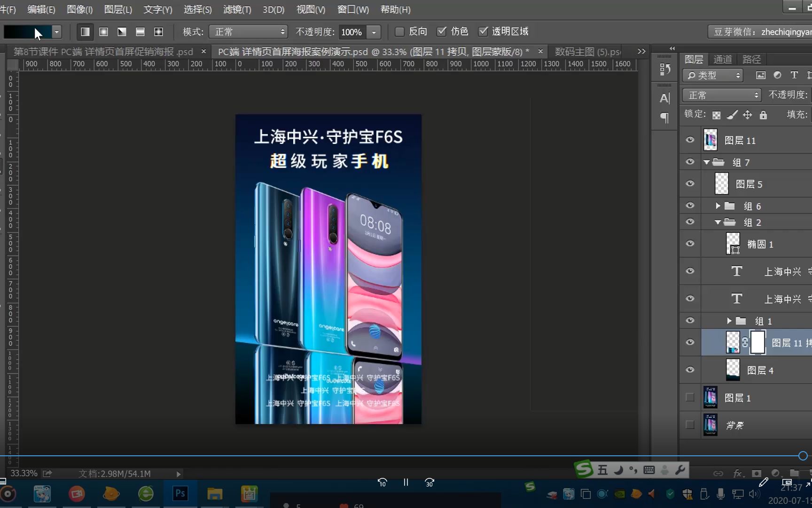
Task: Expand group 组 1
Action: (x=729, y=321)
